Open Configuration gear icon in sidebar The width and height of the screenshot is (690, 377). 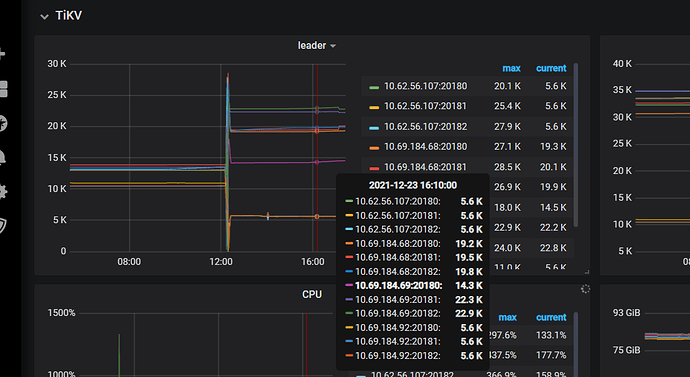point(3,191)
